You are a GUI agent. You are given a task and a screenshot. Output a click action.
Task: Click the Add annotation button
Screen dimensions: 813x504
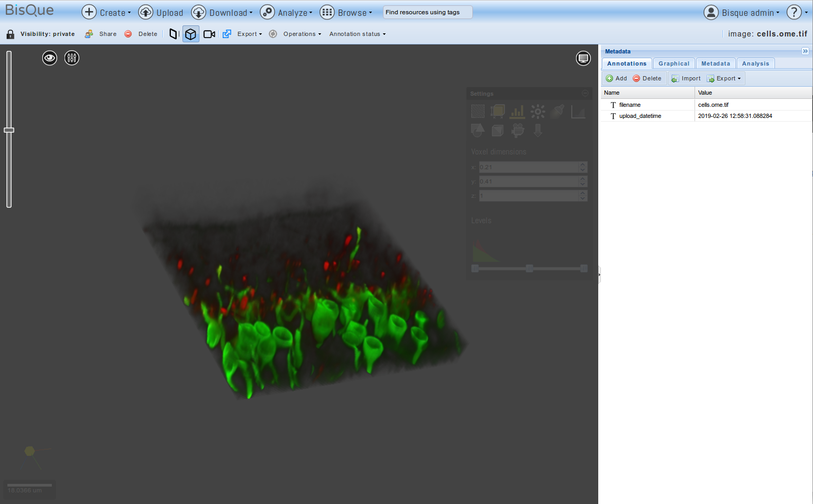[616, 78]
